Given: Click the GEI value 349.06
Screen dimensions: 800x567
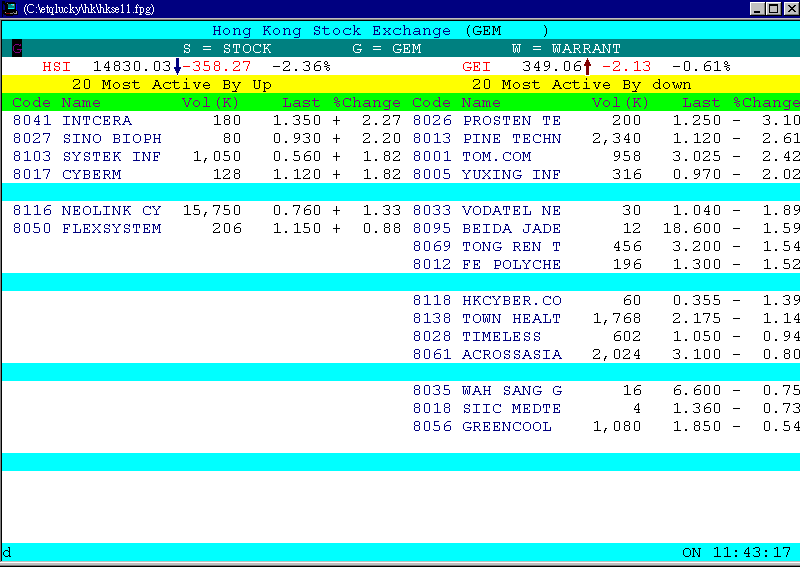Looking at the screenshot, I should pyautogui.click(x=552, y=66).
